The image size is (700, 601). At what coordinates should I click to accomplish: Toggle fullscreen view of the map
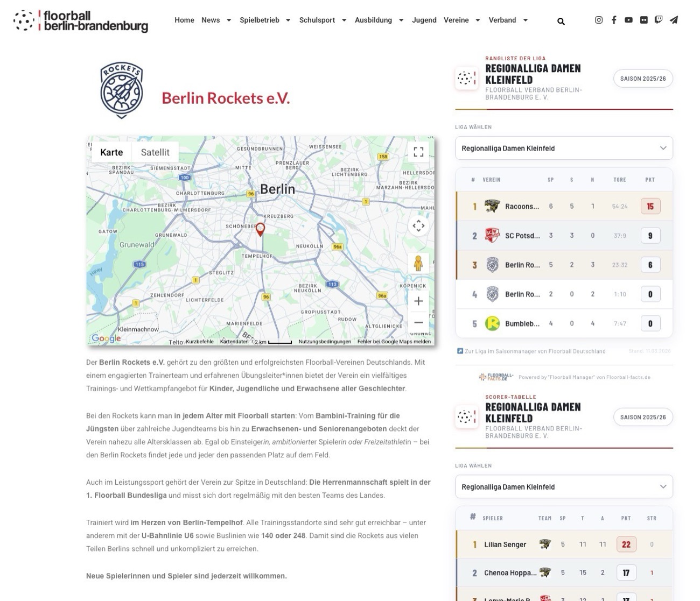pyautogui.click(x=418, y=152)
